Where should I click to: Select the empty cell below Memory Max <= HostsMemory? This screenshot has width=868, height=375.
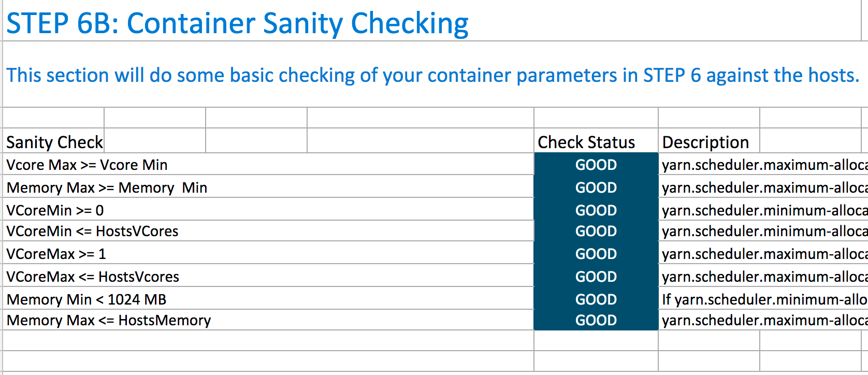(x=268, y=340)
